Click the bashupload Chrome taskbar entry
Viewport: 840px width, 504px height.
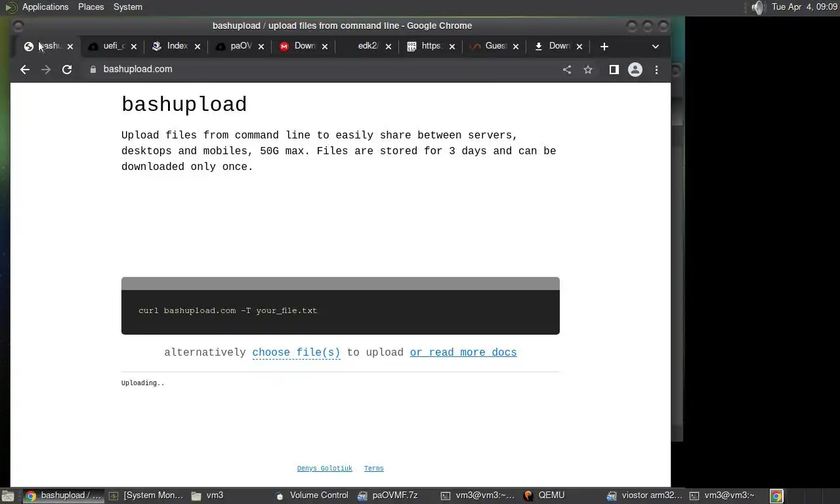pyautogui.click(x=64, y=495)
